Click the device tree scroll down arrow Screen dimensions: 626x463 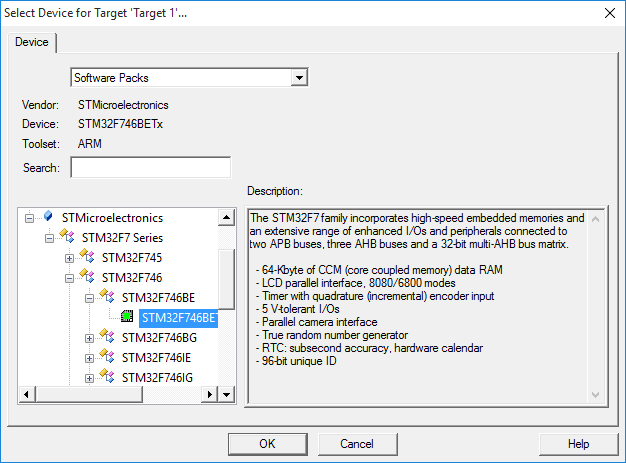(x=226, y=395)
